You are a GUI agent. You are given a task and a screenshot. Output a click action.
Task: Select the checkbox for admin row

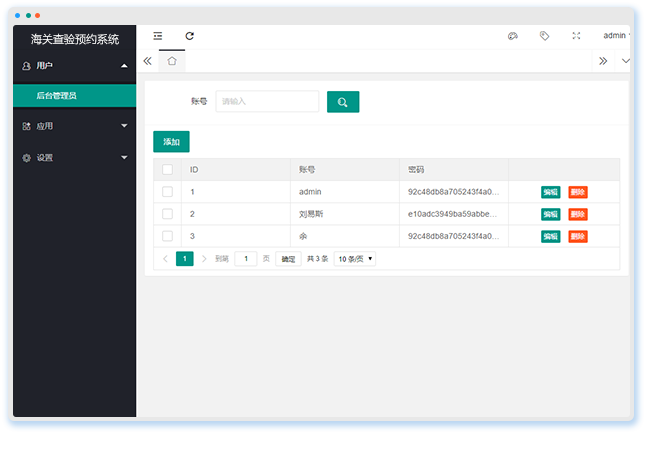tap(167, 192)
